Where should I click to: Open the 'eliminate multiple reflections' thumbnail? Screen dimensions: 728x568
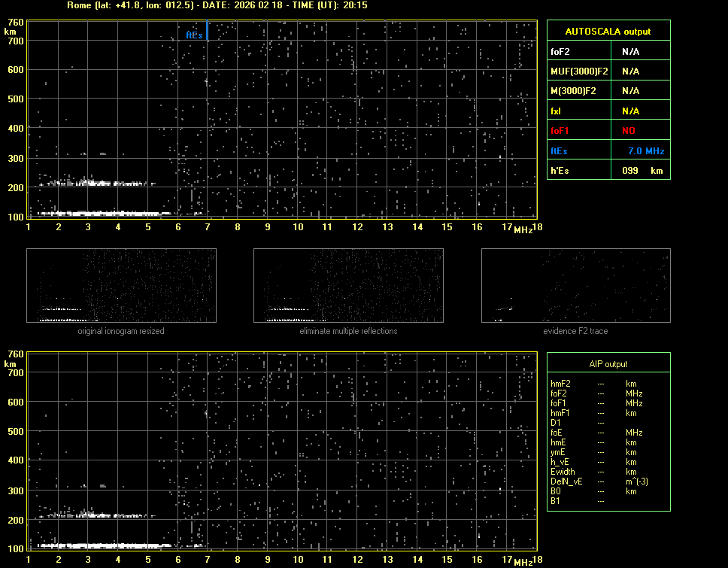[348, 285]
